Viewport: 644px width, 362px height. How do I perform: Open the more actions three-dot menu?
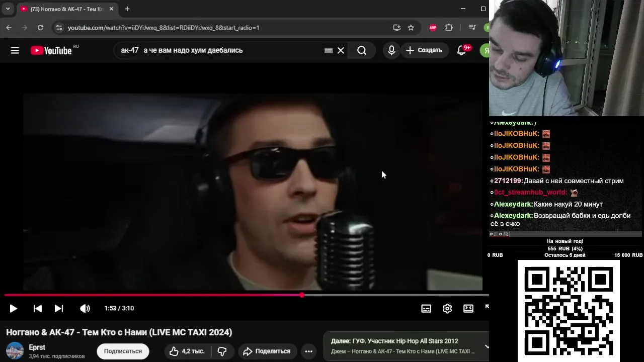[309, 351]
